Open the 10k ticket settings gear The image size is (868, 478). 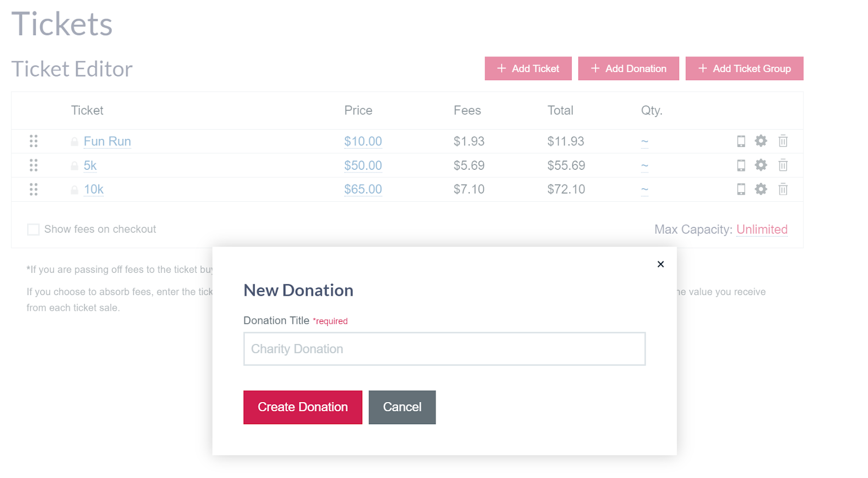(761, 189)
